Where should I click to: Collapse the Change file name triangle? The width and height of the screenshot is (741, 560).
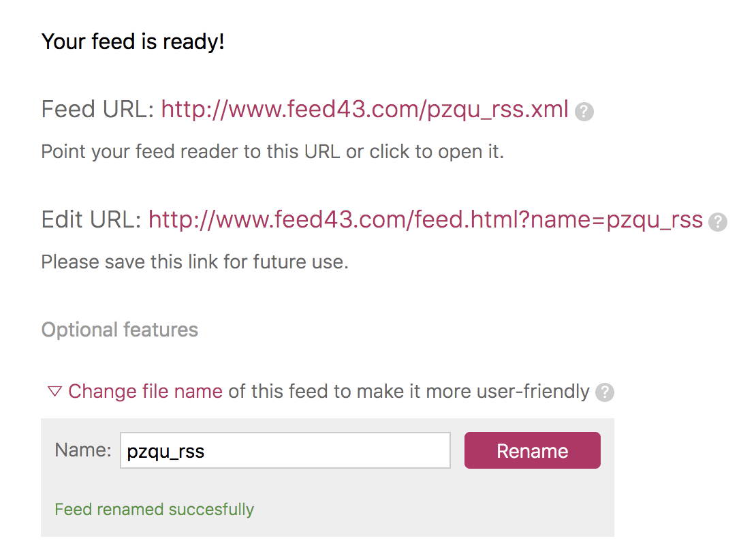point(54,392)
